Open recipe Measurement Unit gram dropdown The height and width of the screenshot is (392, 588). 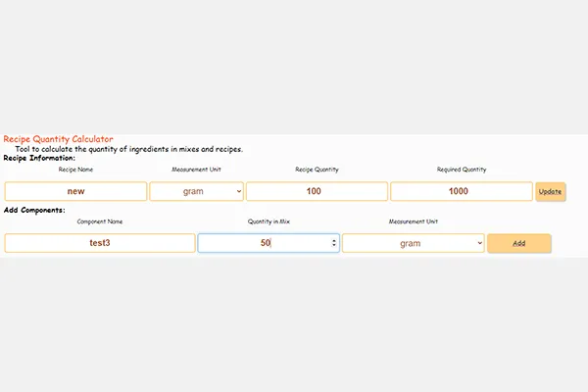pos(196,191)
